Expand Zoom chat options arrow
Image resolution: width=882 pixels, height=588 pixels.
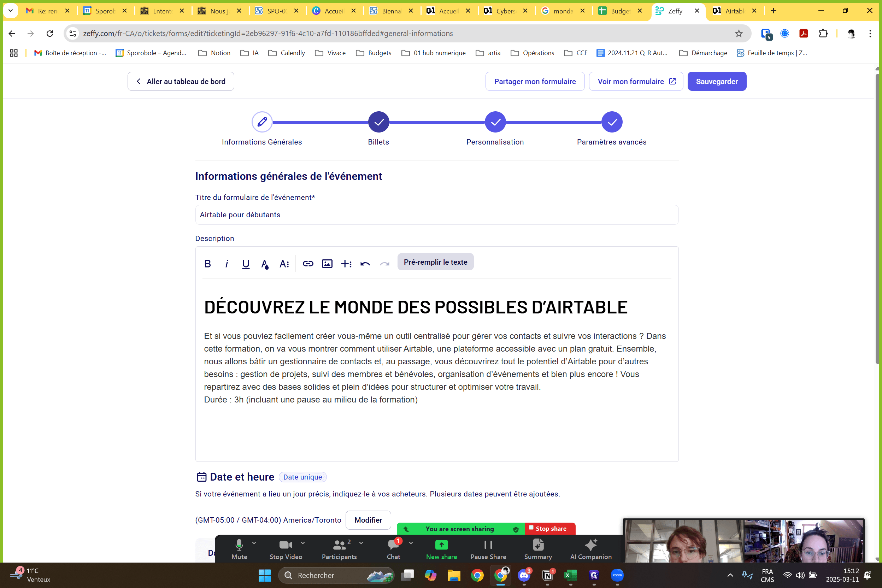tap(411, 543)
